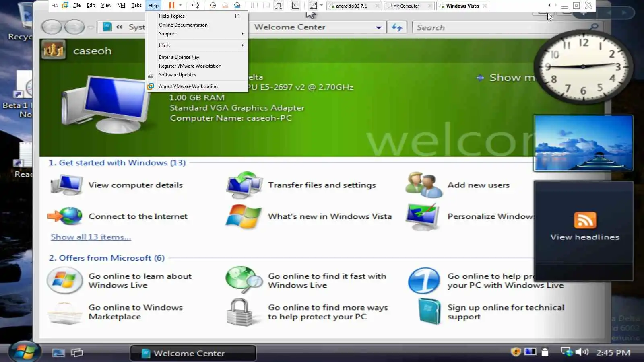Click the VMware library pin icon

[55, 6]
